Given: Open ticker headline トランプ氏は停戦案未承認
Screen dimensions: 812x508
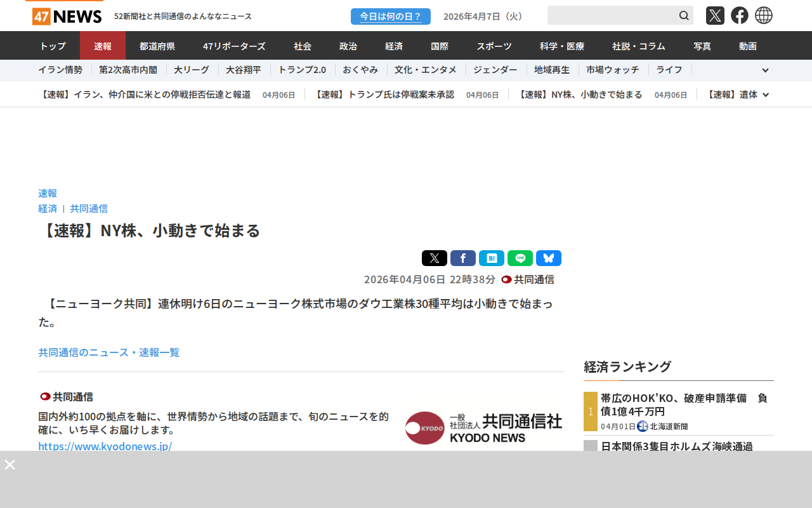Looking at the screenshot, I should 384,95.
